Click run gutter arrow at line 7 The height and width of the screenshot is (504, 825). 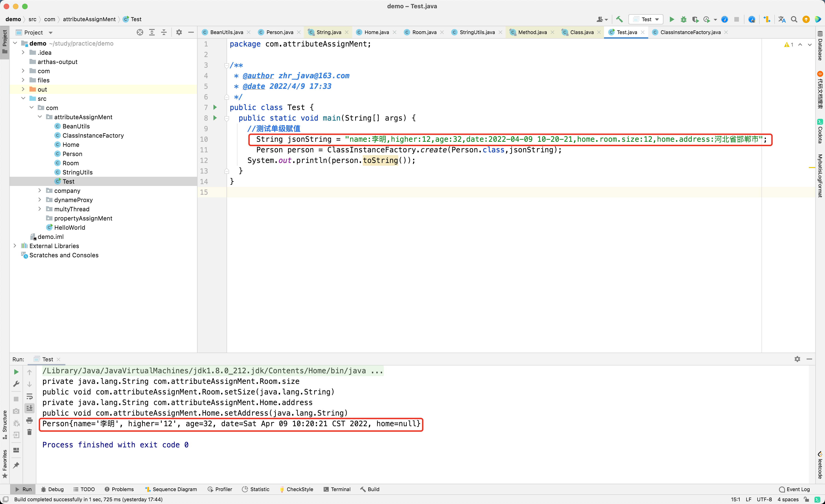(x=215, y=107)
